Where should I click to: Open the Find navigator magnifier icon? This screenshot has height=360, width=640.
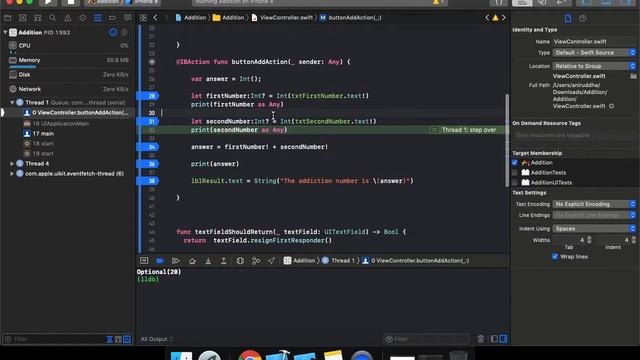52,18
